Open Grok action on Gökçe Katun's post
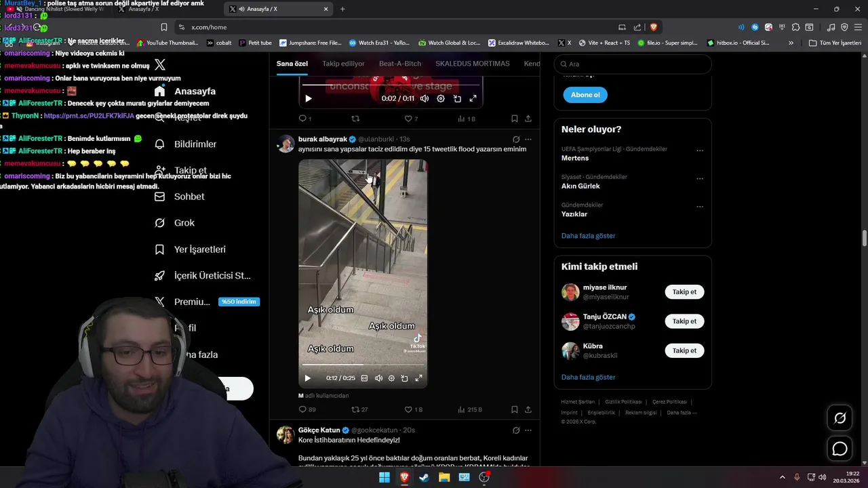868x488 pixels. pos(516,430)
